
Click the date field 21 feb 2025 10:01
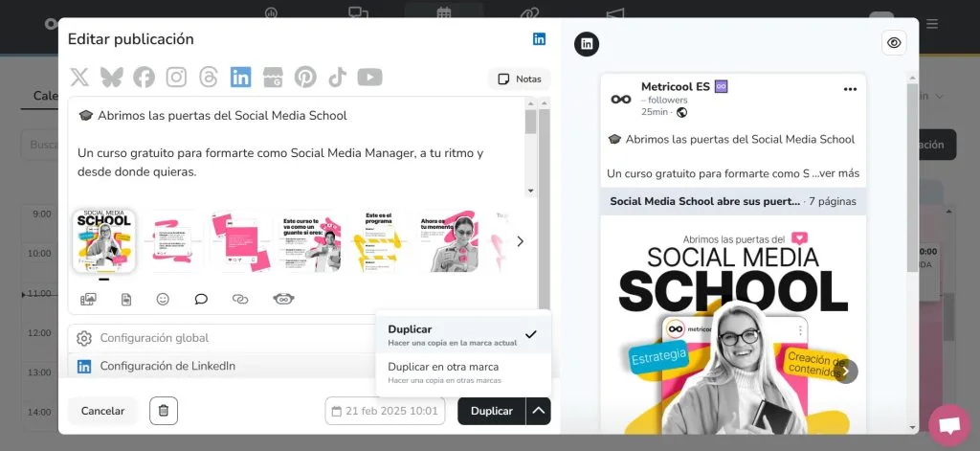385,411
